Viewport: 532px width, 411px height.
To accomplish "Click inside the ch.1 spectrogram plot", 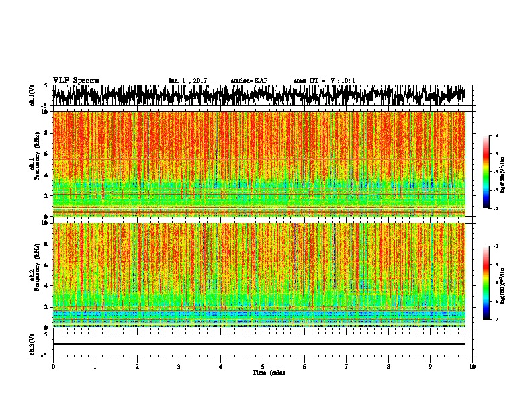I will [x=259, y=164].
